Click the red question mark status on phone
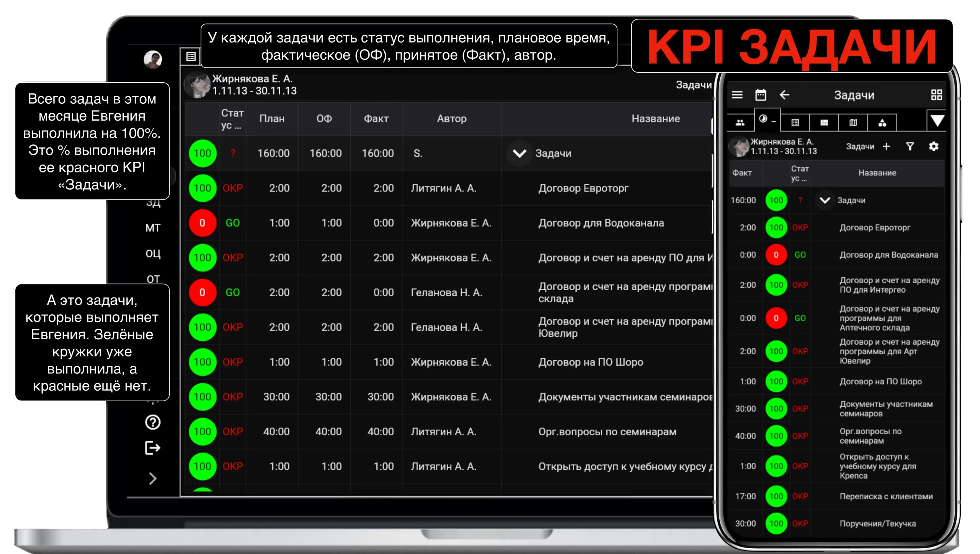 800,200
